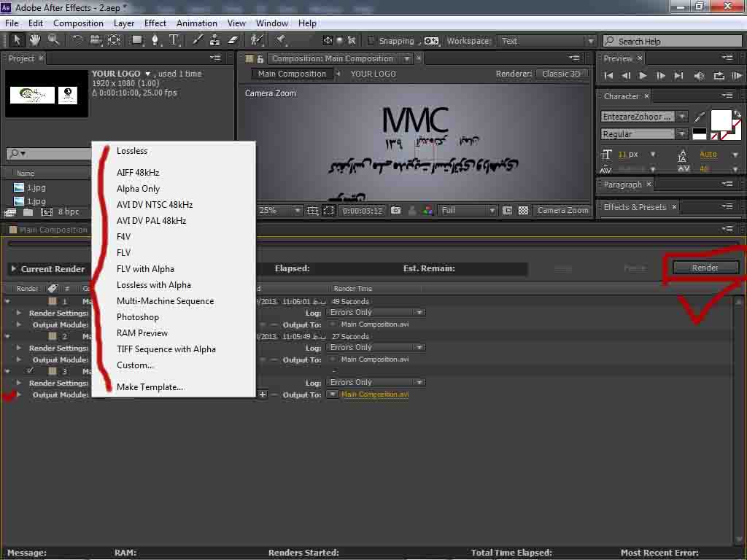Select the Eraser tool
The height and width of the screenshot is (560, 747).
(233, 41)
